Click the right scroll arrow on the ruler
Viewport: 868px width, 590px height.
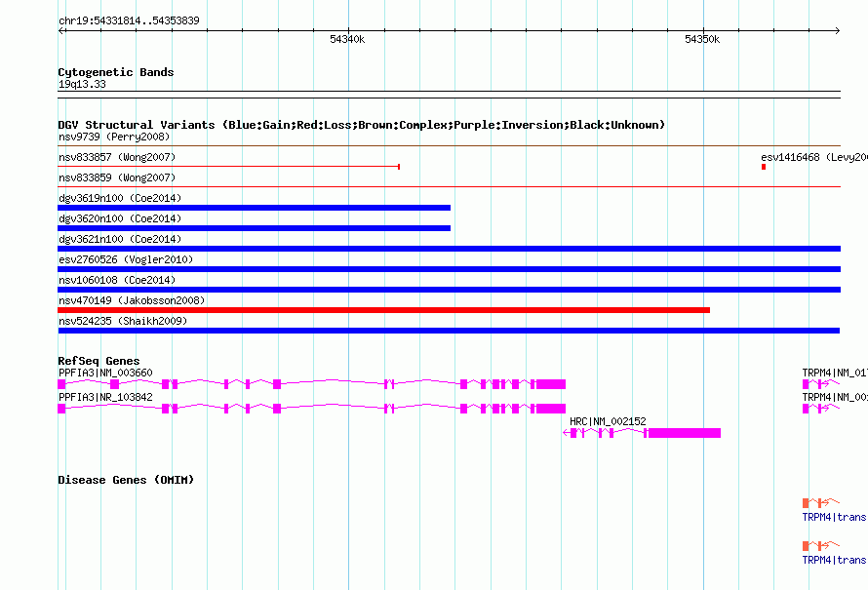837,31
